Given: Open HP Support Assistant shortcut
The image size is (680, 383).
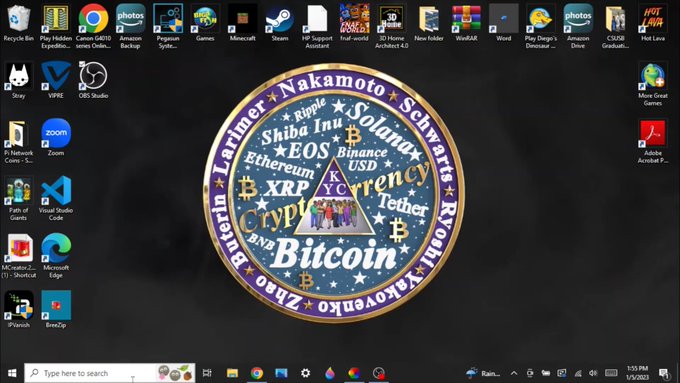Looking at the screenshot, I should (317, 26).
